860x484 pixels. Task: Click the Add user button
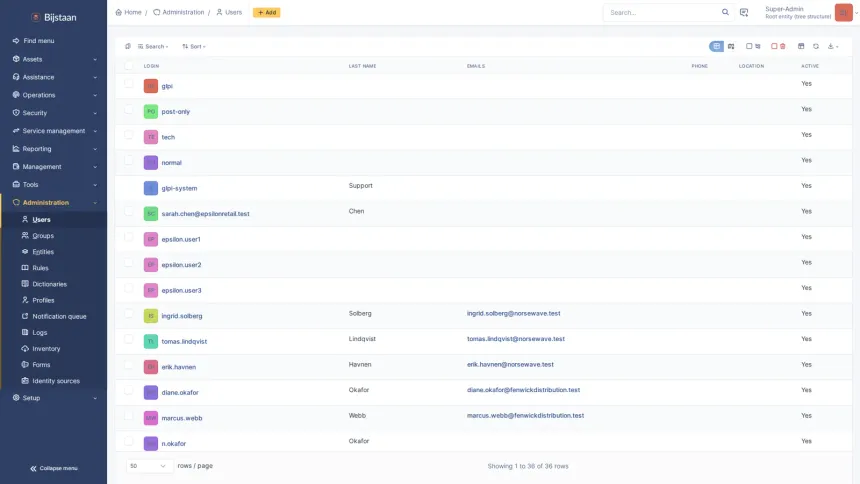pyautogui.click(x=267, y=12)
